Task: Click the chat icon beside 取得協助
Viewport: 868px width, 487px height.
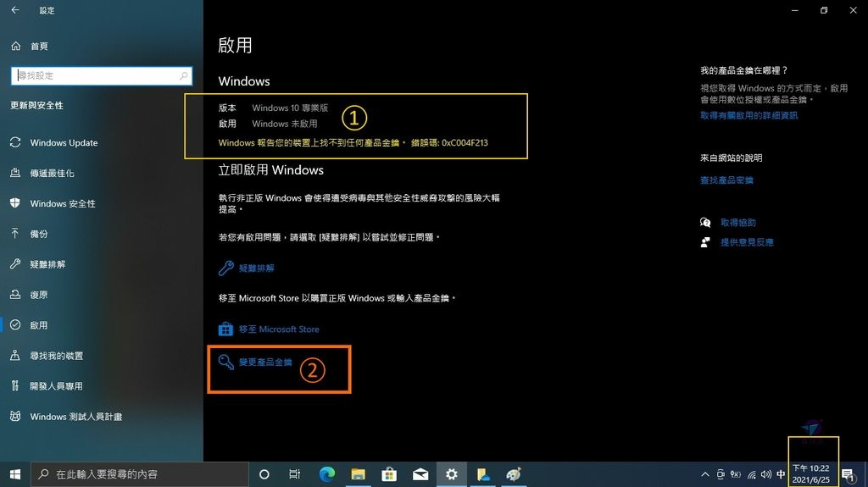Action: [x=705, y=223]
